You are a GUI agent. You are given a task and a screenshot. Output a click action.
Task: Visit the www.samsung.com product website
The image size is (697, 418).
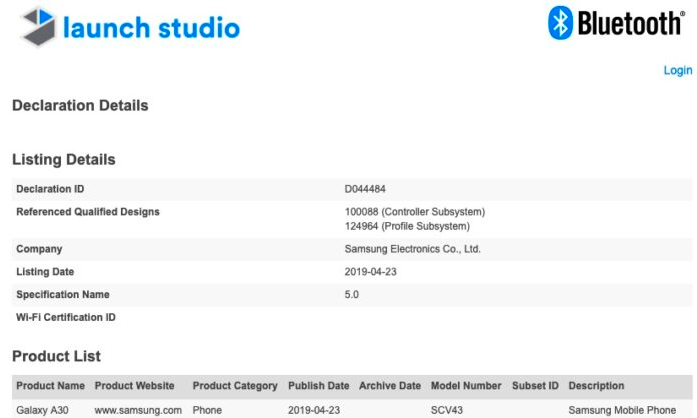(138, 409)
